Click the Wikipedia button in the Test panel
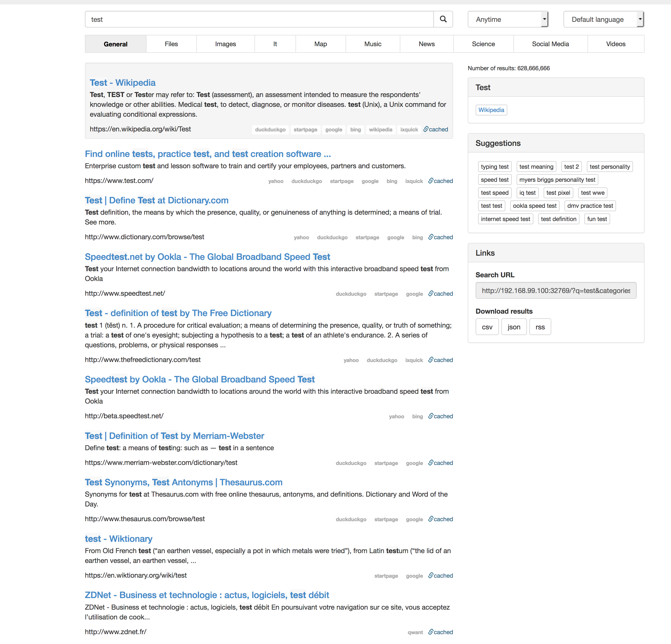 [491, 110]
